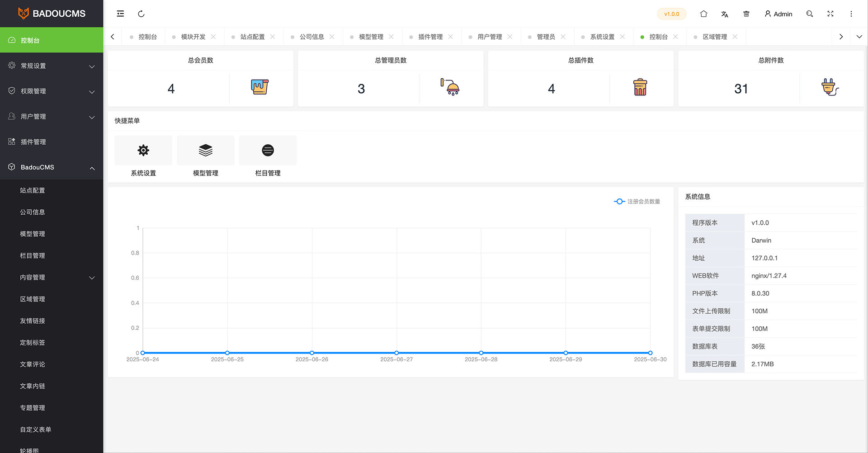Expand the 权限管理 sidebar menu
The width and height of the screenshot is (868, 453).
[x=52, y=91]
